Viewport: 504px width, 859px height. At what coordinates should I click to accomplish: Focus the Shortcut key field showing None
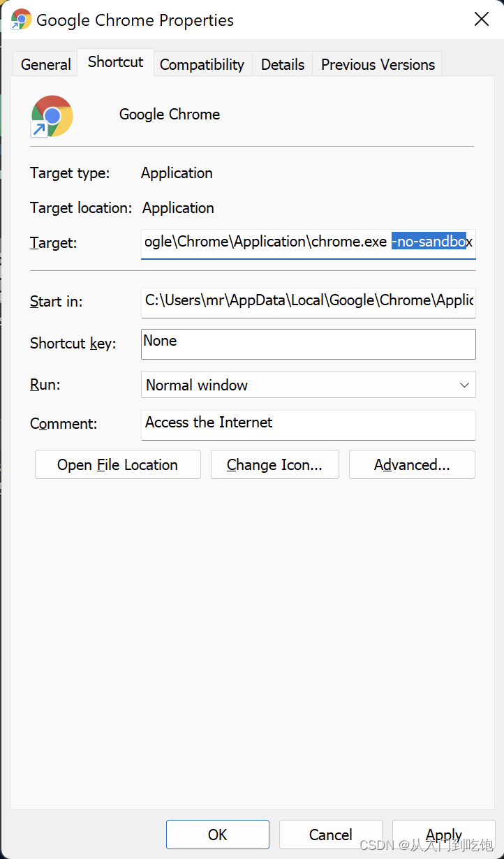[309, 344]
